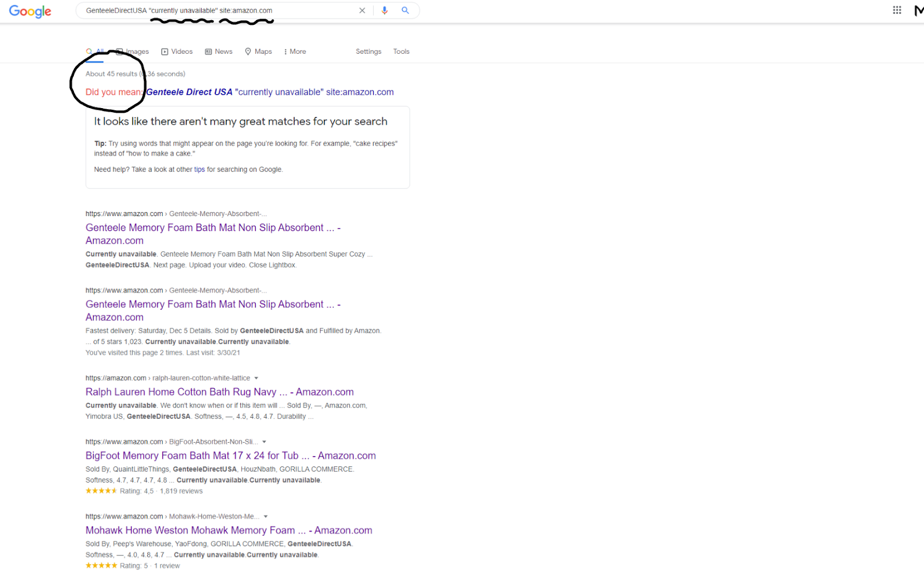924x575 pixels.
Task: Accept the 'Genteele Direct USA' spelling suggestion
Action: pyautogui.click(x=270, y=92)
